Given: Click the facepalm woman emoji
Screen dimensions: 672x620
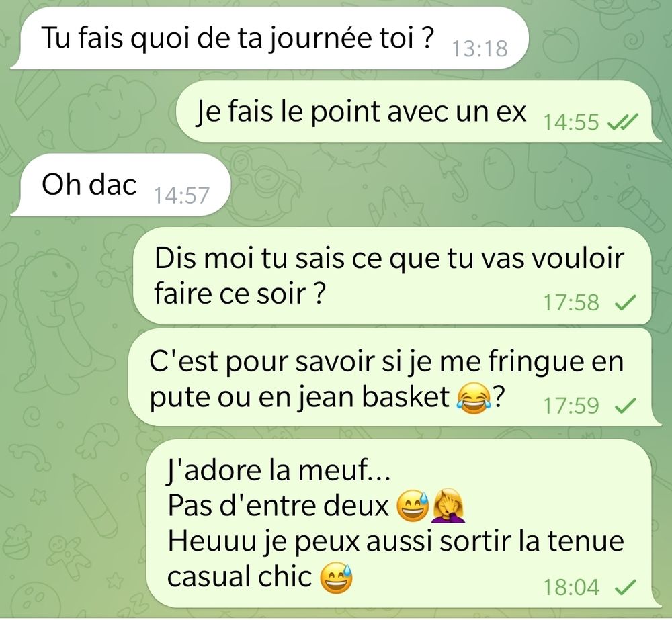Looking at the screenshot, I should [448, 506].
